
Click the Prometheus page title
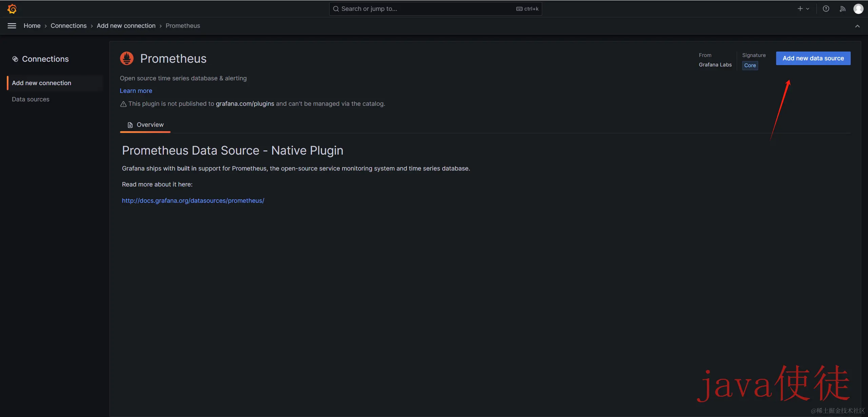coord(173,59)
